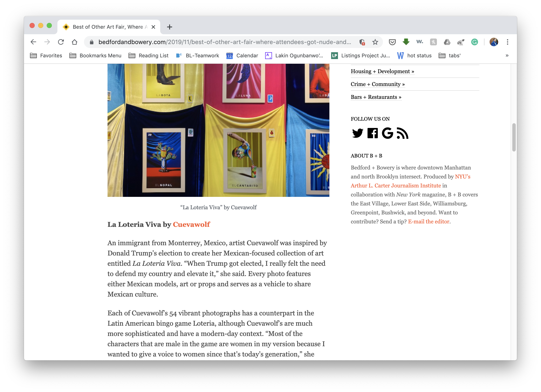Click the "La Loteria Viva" by Cuevawolf caption

coord(218,207)
